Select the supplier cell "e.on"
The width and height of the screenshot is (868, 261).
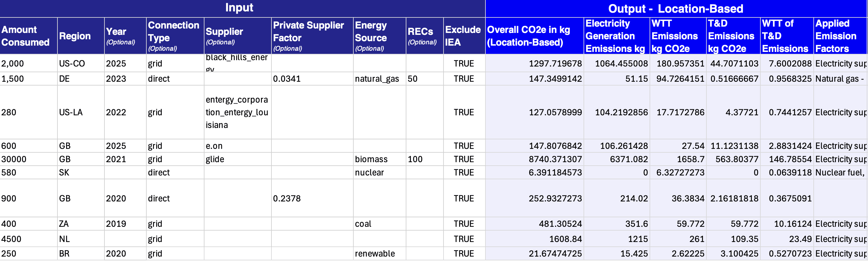(x=214, y=146)
